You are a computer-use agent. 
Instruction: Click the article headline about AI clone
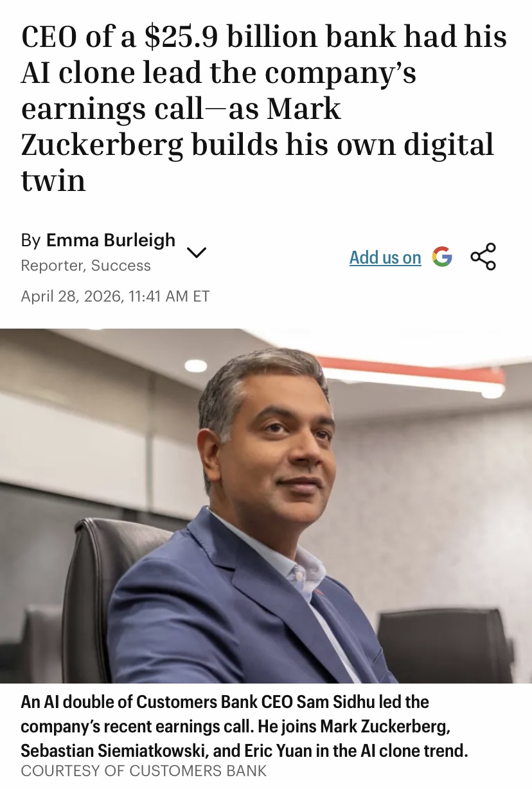click(264, 109)
